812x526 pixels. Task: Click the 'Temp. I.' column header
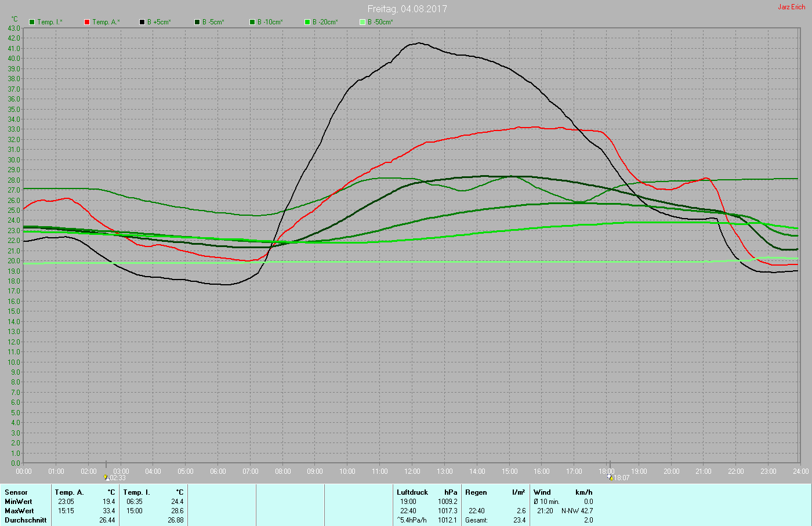(x=137, y=492)
